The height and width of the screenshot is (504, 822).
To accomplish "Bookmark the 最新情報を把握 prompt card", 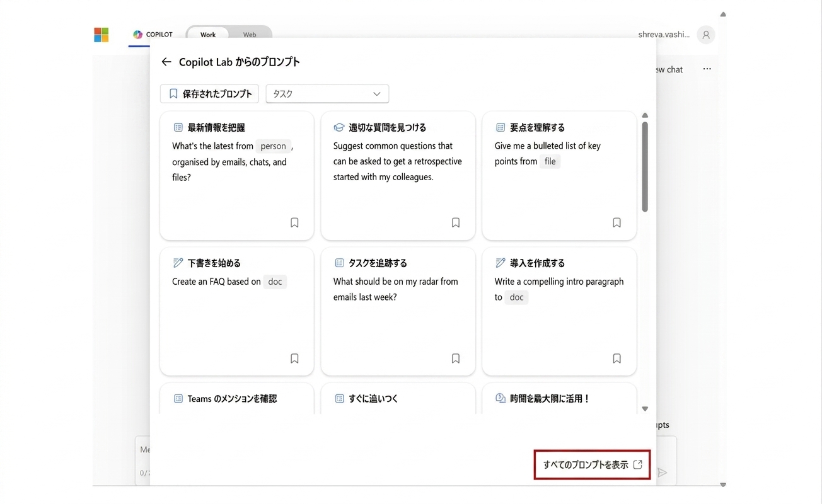I will (x=294, y=222).
